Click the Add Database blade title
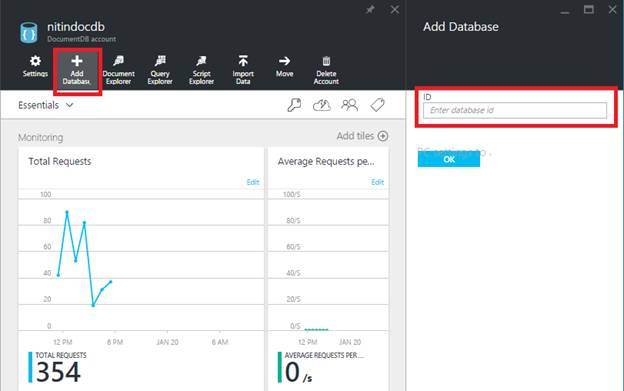 [461, 27]
